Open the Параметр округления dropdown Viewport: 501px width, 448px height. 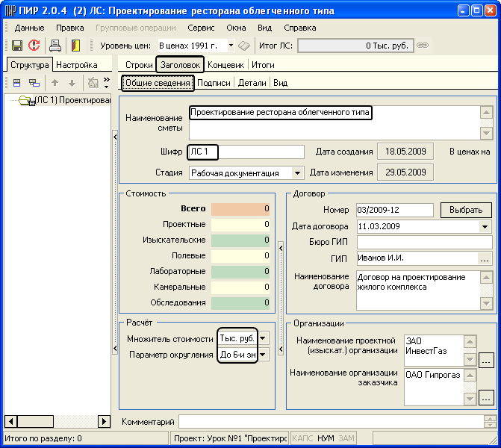click(262, 355)
